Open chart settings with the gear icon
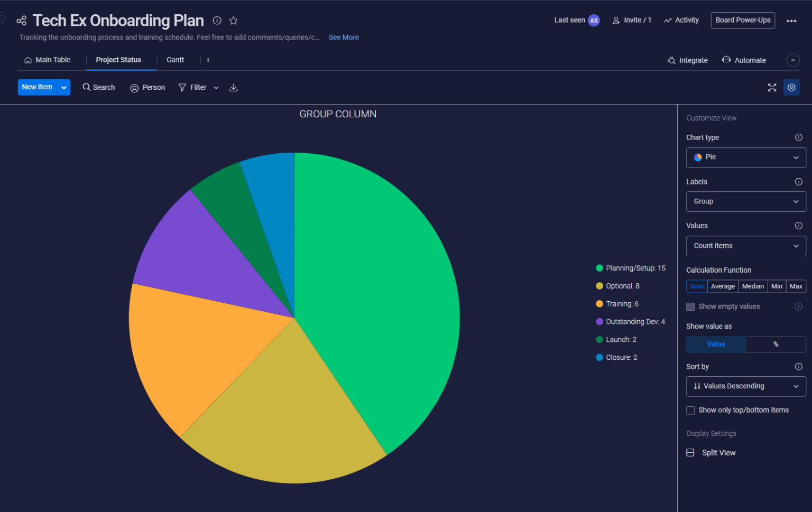Screen dimensions: 812x512 pyautogui.click(x=791, y=87)
